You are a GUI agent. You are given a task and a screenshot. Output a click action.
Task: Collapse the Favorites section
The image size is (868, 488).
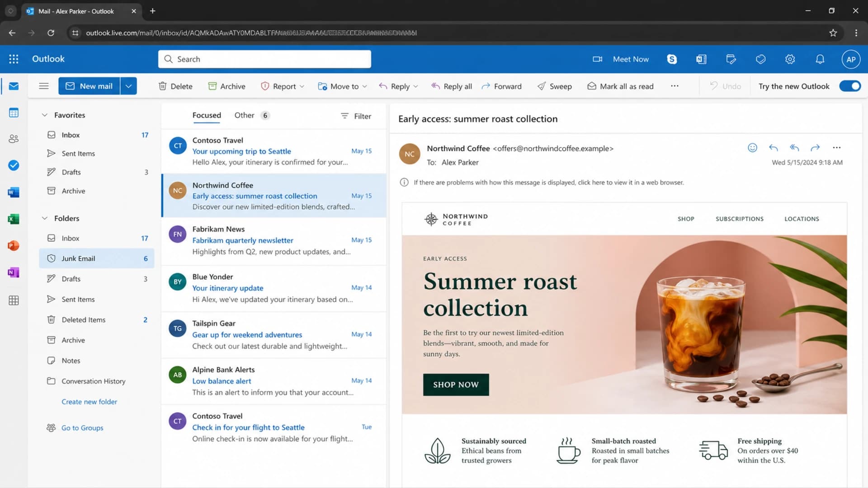click(44, 115)
